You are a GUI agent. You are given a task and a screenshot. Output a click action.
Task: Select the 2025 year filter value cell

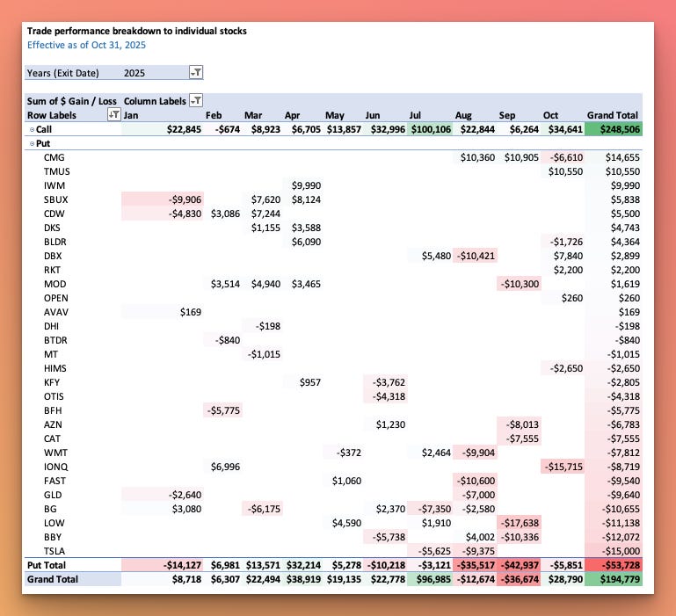tap(134, 73)
